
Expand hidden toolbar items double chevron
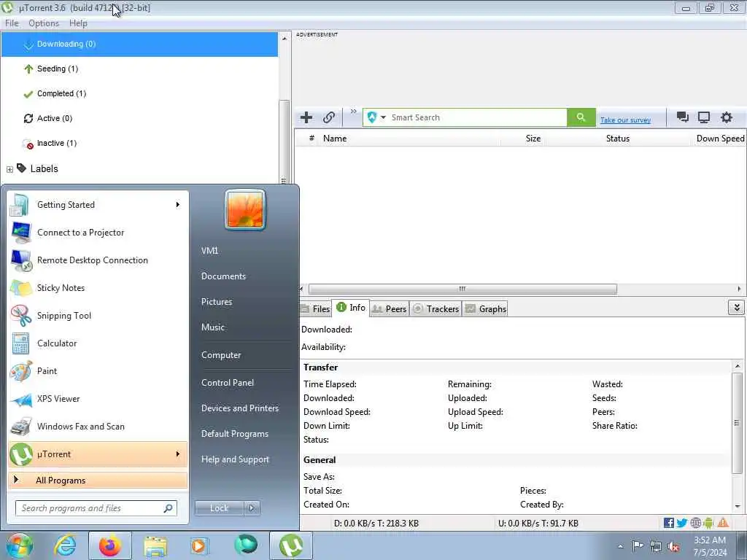click(354, 112)
